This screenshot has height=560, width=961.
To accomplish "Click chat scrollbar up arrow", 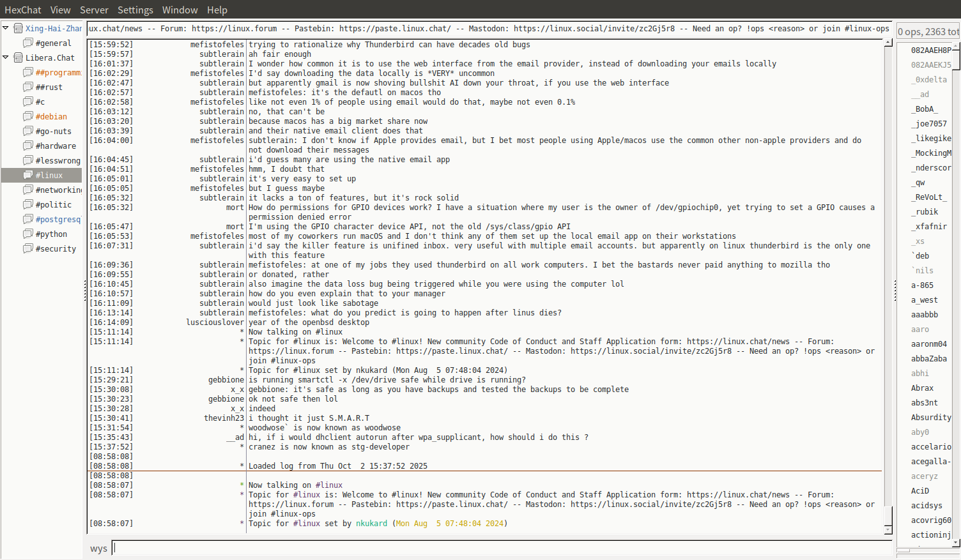I will (x=888, y=43).
